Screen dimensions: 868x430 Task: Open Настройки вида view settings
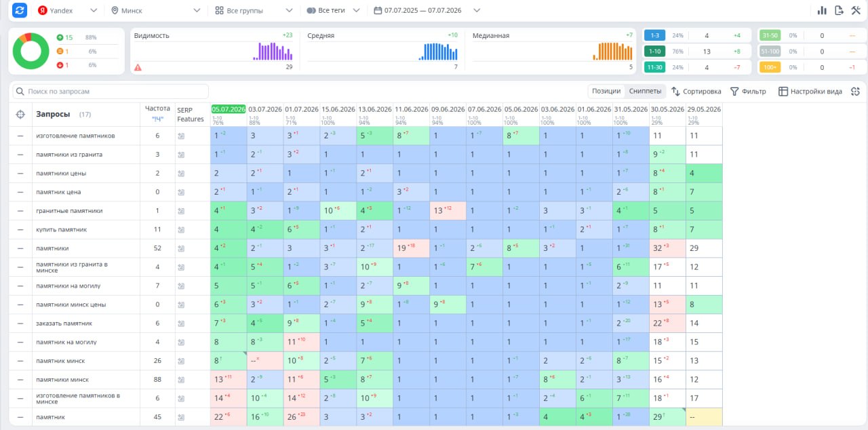pyautogui.click(x=810, y=92)
